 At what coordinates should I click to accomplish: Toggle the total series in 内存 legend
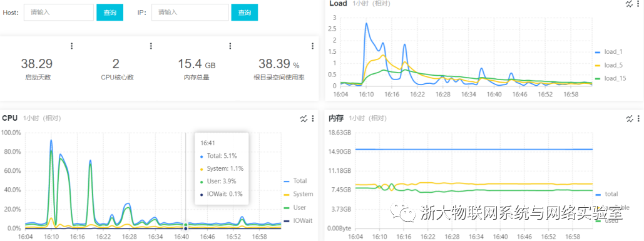point(606,194)
